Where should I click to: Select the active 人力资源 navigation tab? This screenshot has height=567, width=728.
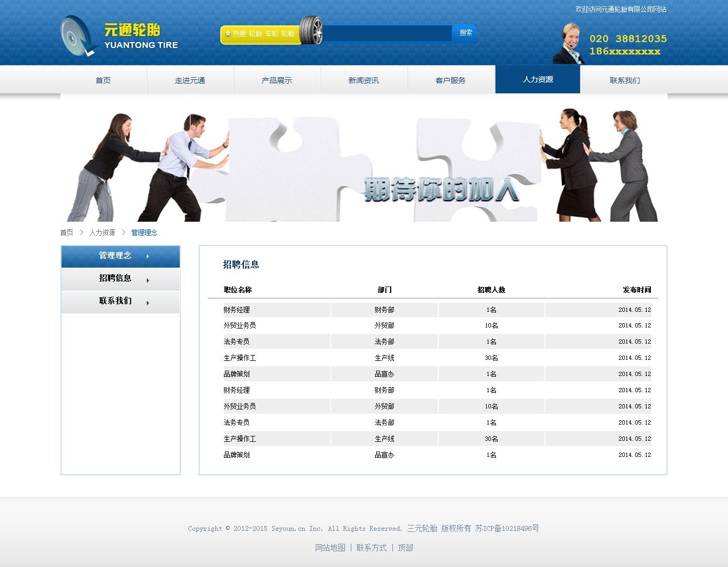pyautogui.click(x=538, y=79)
